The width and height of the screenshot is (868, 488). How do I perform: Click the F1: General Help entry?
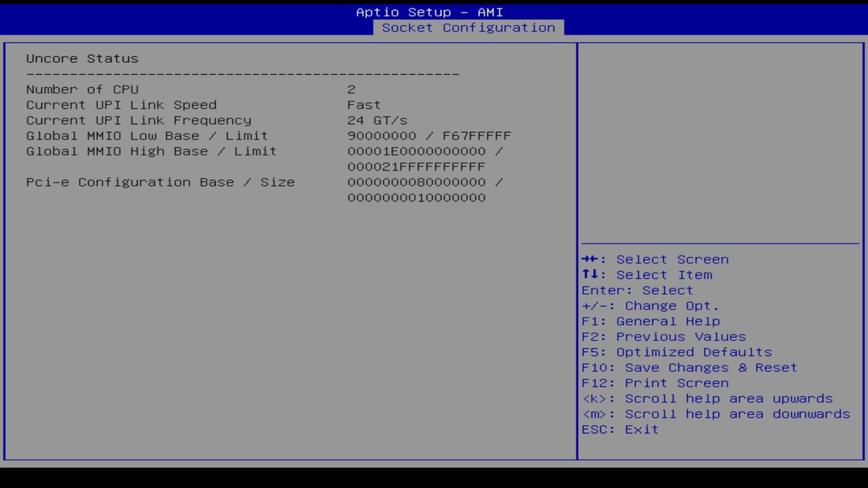(651, 321)
